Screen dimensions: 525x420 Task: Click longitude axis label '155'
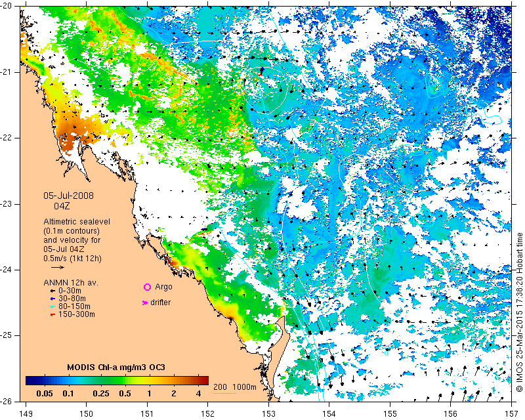pos(390,414)
